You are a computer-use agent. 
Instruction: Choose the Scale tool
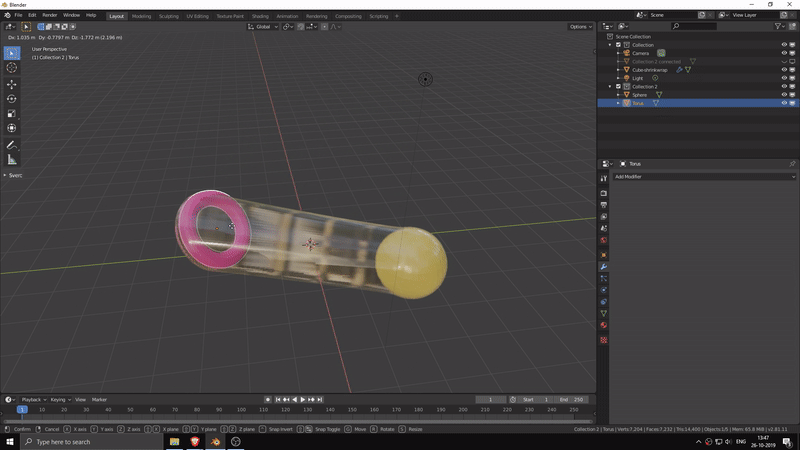[12, 113]
